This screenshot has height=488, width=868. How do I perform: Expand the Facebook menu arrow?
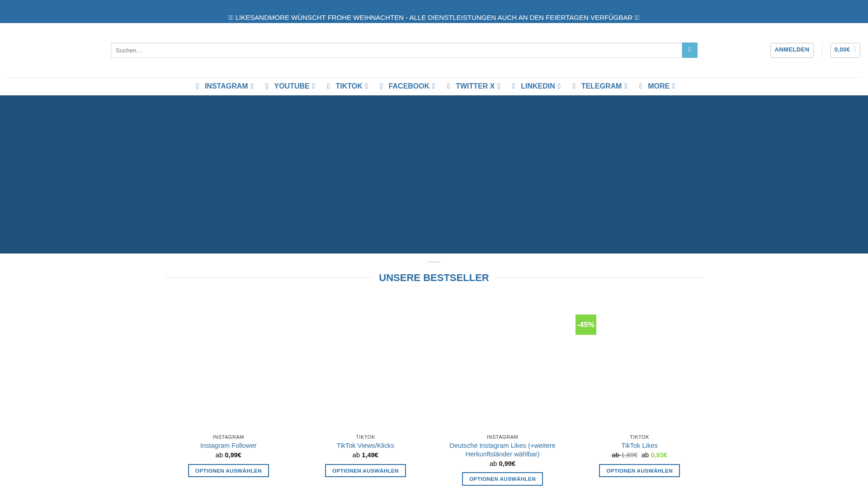click(434, 86)
